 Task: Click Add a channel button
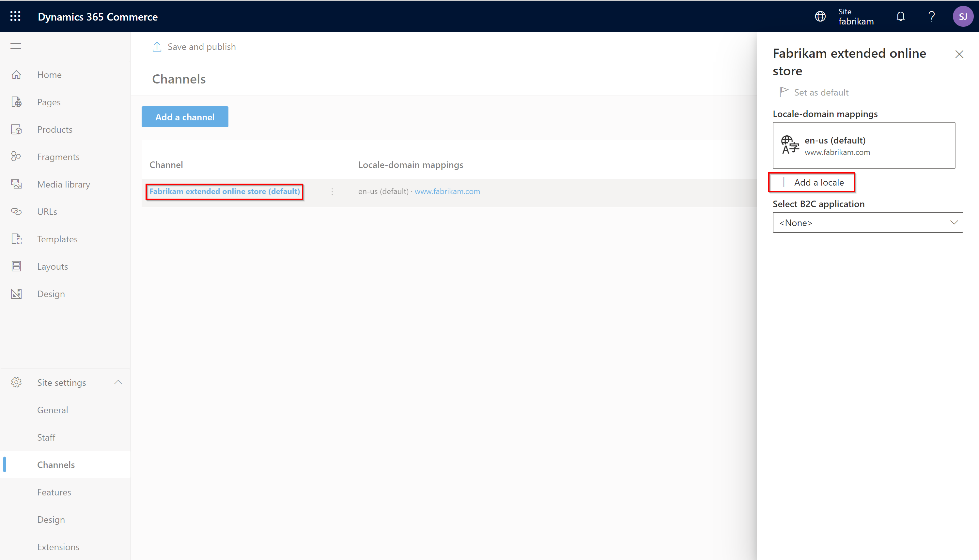tap(185, 117)
